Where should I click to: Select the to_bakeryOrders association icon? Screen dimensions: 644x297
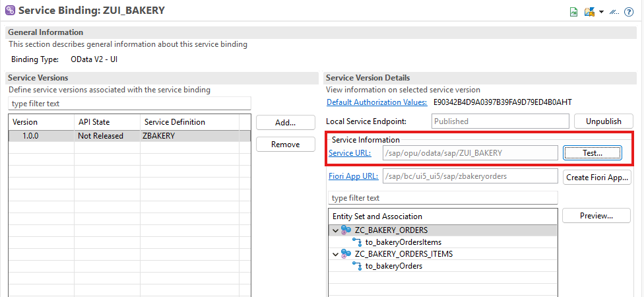[358, 266]
